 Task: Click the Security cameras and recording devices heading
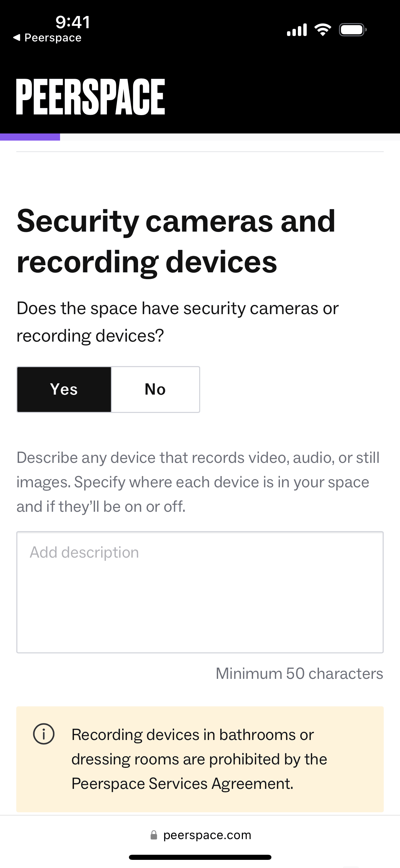(176, 241)
